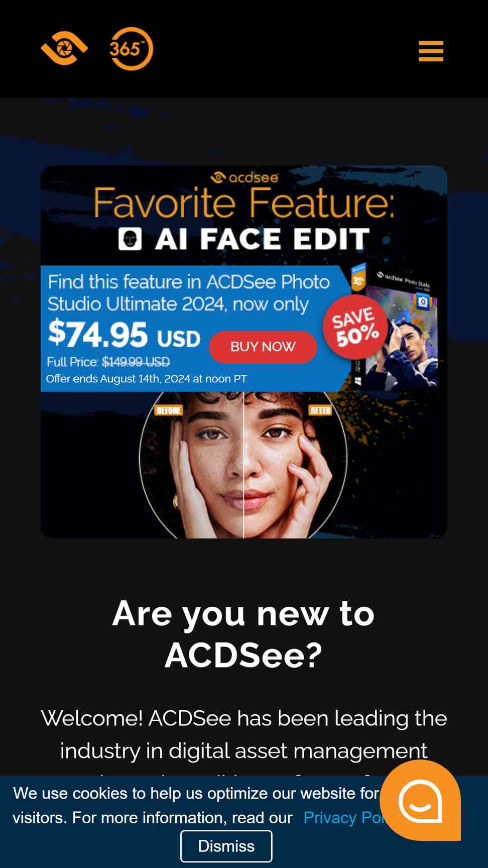
Task: Click the 'Are you new to ACDSee?' heading
Action: (243, 634)
